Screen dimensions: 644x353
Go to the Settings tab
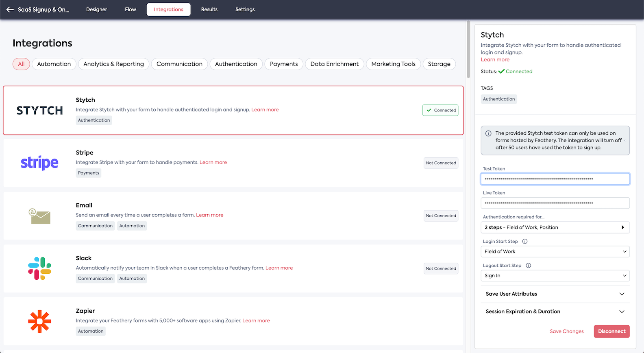245,9
